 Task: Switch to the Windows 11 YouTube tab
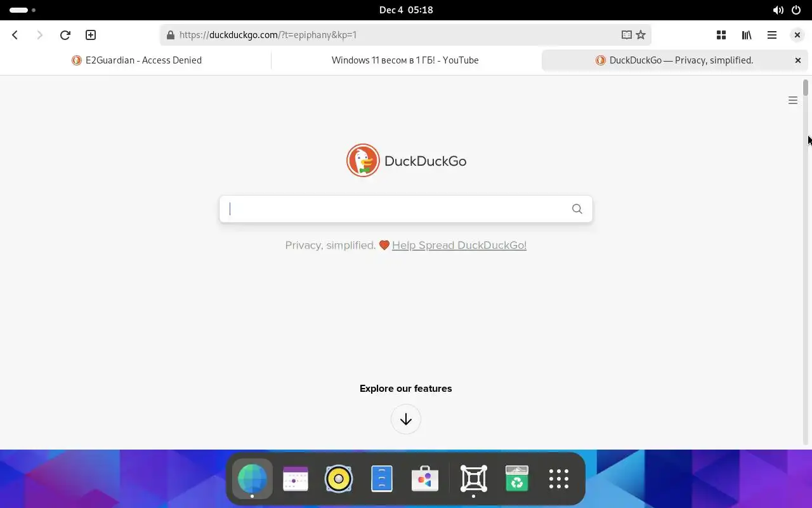pyautogui.click(x=405, y=60)
